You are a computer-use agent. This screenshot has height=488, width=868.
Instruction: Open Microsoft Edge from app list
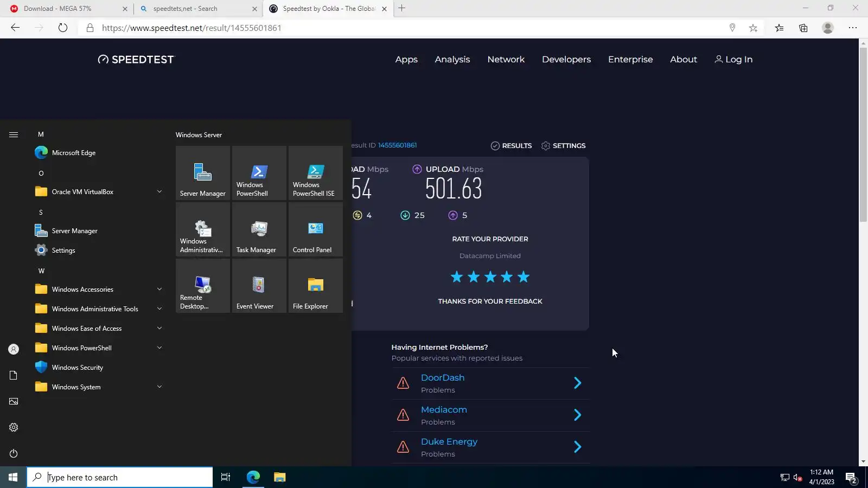pyautogui.click(x=99, y=153)
